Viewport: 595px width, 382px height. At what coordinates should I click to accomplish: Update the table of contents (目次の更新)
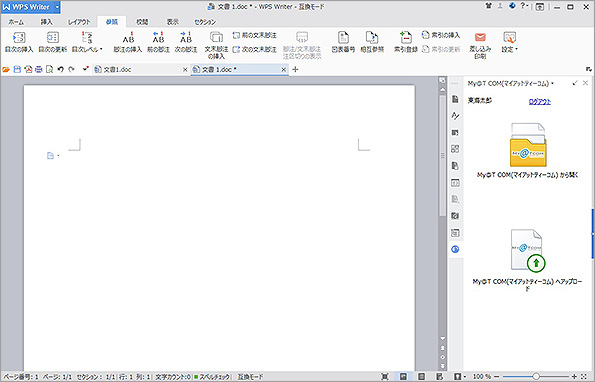coord(53,42)
